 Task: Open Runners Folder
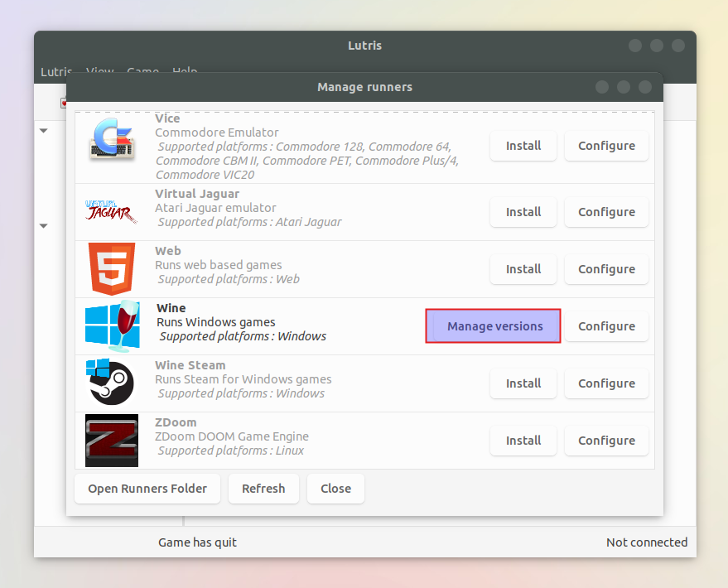[147, 489]
